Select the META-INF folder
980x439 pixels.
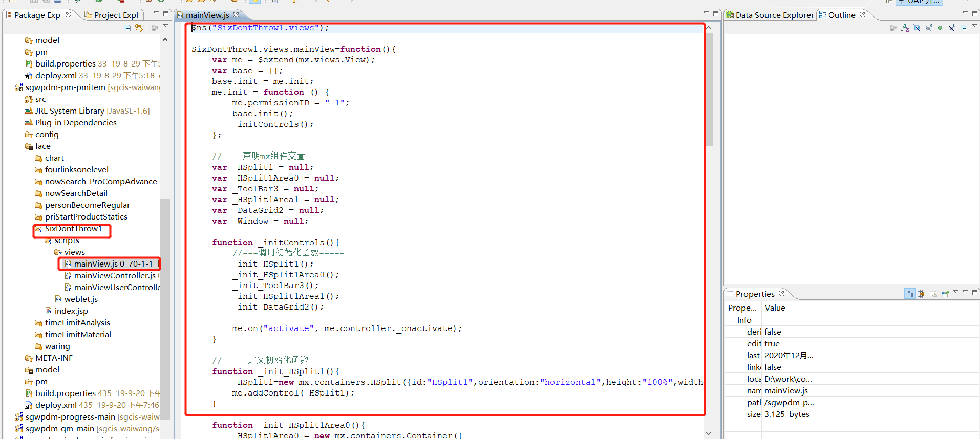(49, 358)
